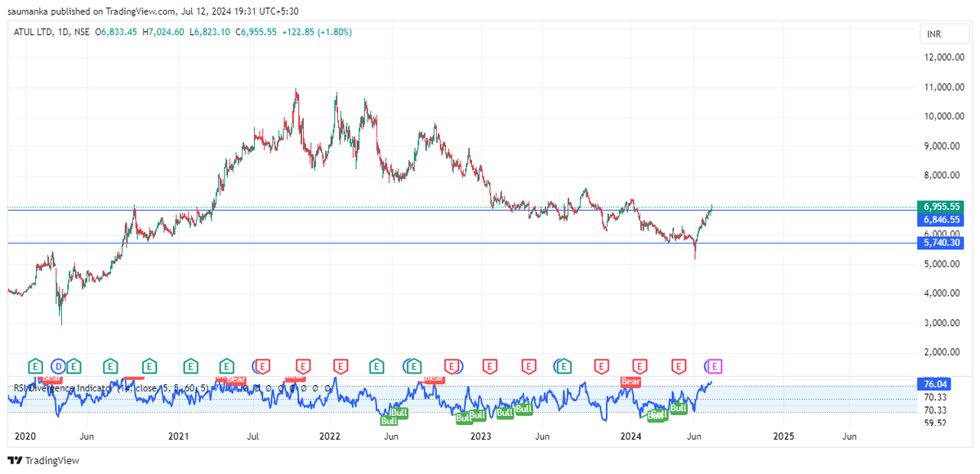Click the 59.52 RSI axis label
This screenshot has height=474, width=980.
pyautogui.click(x=935, y=423)
